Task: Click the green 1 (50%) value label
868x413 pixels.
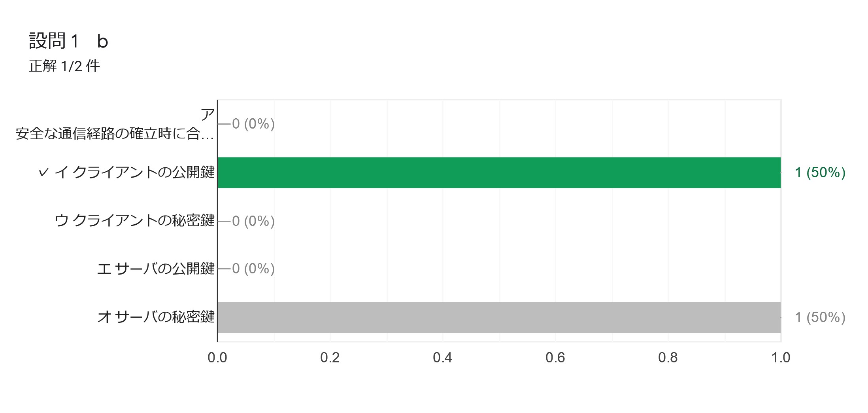Action: point(820,172)
